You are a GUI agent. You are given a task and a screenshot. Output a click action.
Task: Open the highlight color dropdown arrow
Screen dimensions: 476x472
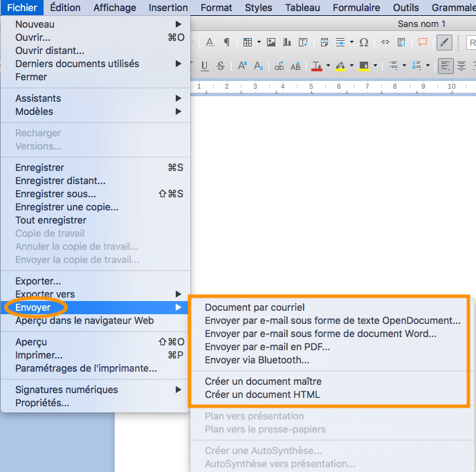pyautogui.click(x=352, y=66)
